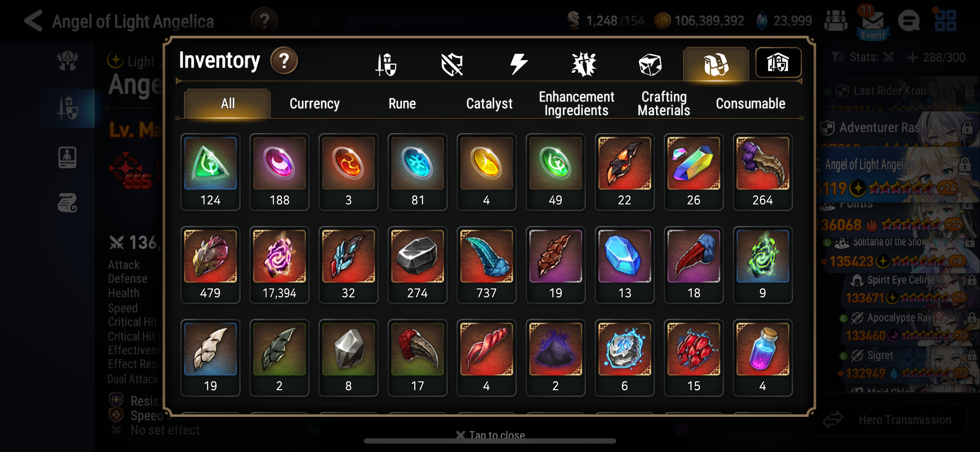
Task: Switch to the Catalyst tab
Action: click(489, 103)
